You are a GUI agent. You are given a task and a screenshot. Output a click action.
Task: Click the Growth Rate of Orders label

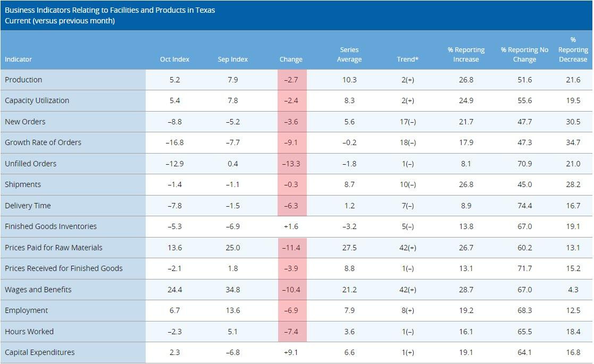(43, 142)
